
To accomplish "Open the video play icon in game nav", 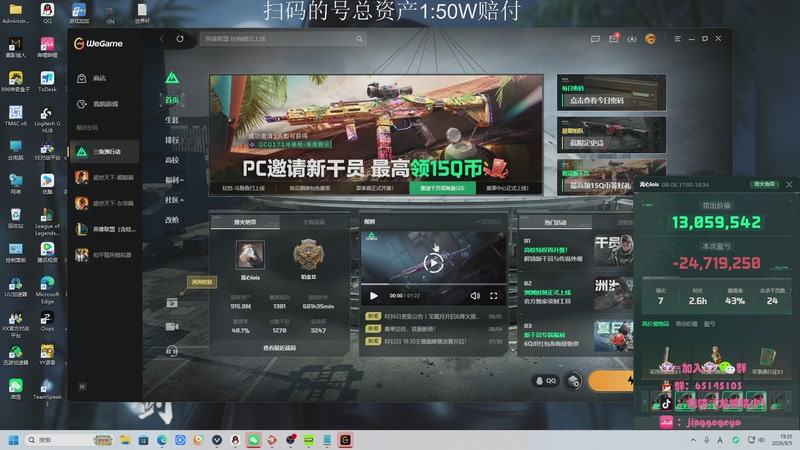I will pyautogui.click(x=172, y=303).
